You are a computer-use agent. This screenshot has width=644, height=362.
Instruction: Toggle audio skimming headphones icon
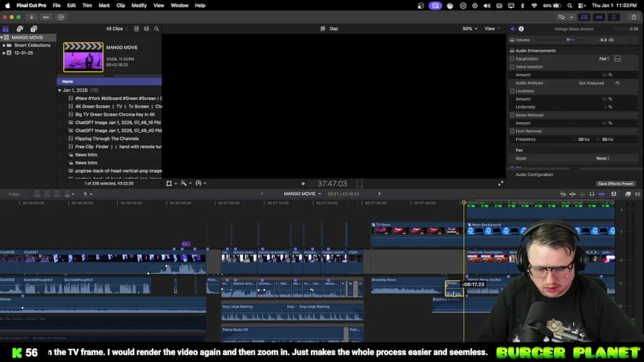(592, 194)
